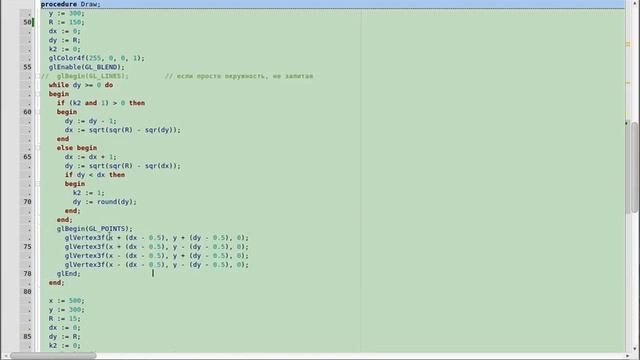Click 'dy := sqrt(sqr(R) - sqr(dx));' line
This screenshot has width=640, height=360.
pyautogui.click(x=122, y=166)
